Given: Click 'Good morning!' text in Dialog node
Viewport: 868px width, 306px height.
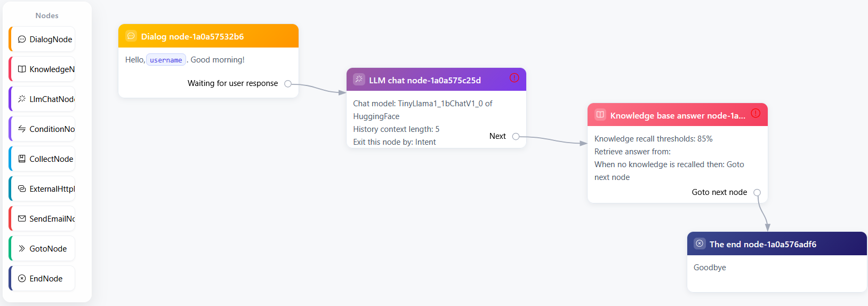Looking at the screenshot, I should tap(218, 60).
